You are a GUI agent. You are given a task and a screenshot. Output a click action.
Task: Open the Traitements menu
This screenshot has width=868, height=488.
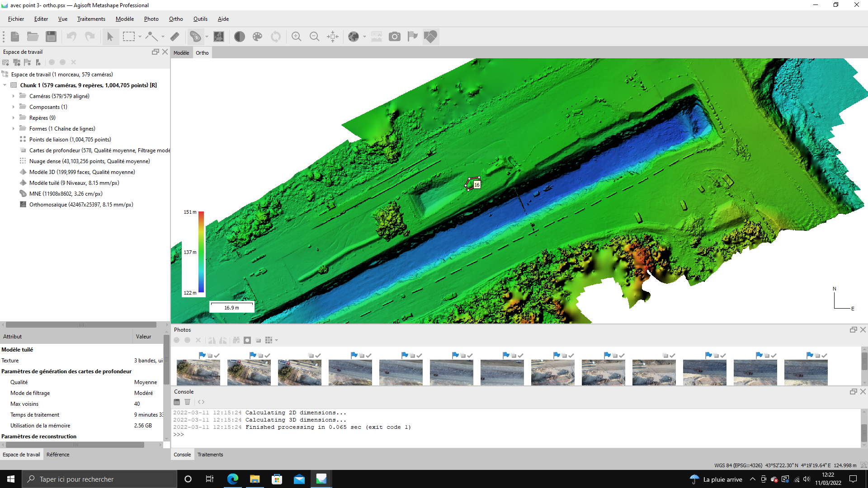pos(91,19)
